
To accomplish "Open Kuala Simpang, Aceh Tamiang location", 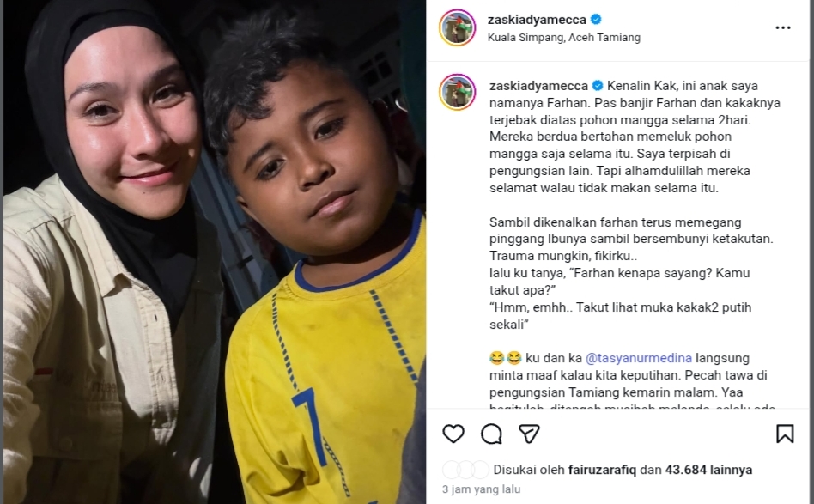I will point(564,38).
